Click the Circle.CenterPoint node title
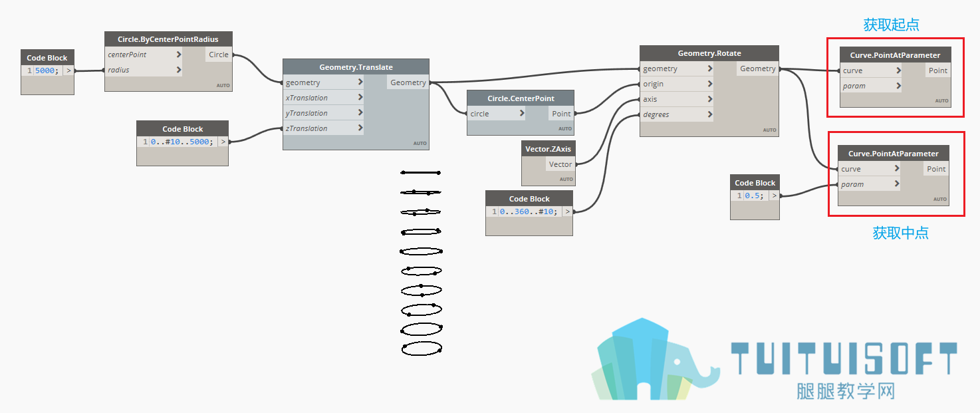This screenshot has height=413, width=980. tap(521, 98)
